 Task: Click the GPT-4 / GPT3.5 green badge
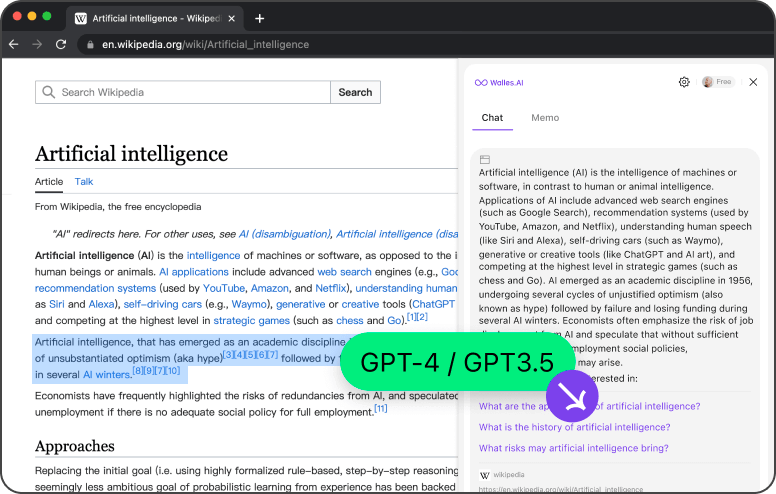pos(457,362)
